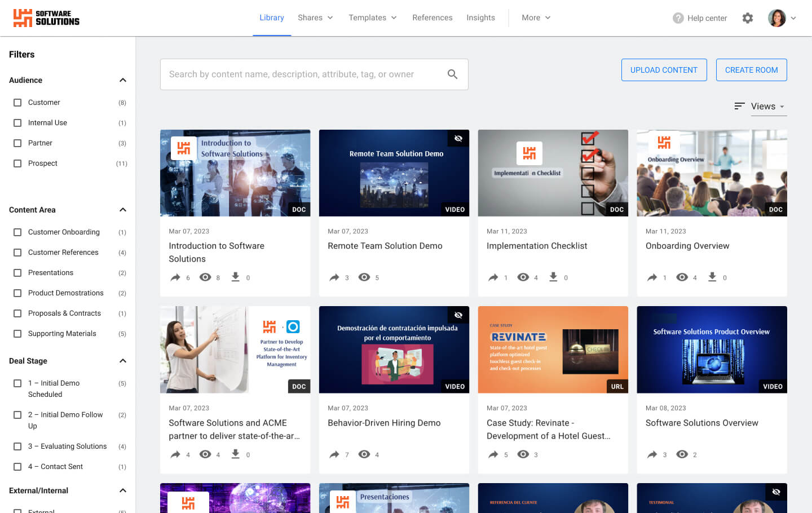Switch to the Insights tab

(480, 17)
